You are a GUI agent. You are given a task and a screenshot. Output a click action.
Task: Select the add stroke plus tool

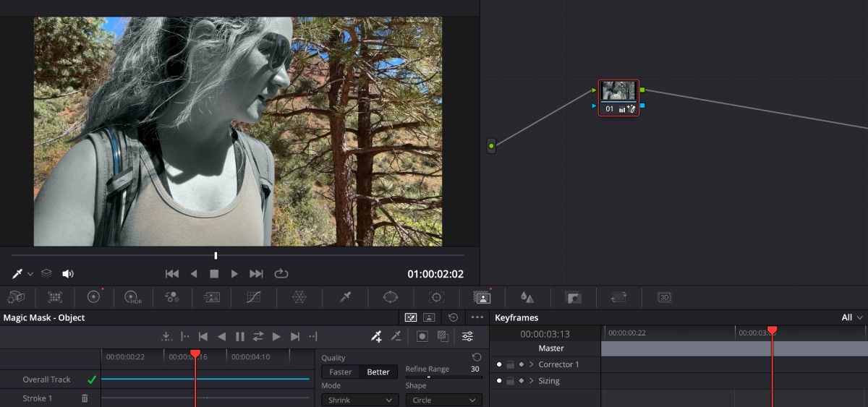tap(376, 336)
